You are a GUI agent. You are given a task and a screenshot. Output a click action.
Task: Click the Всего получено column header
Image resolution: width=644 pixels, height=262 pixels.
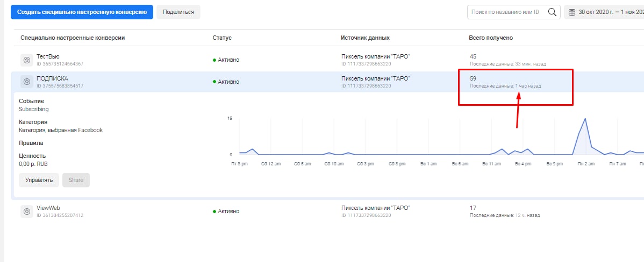click(x=491, y=38)
